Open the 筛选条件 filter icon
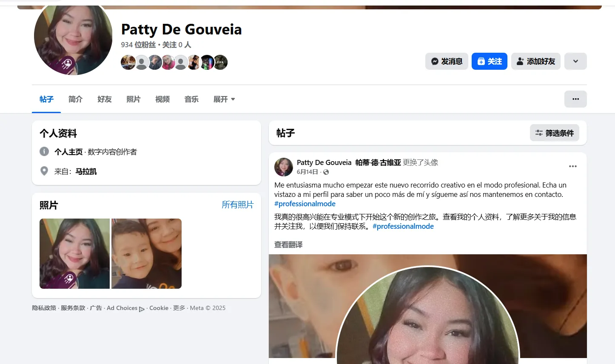Image resolution: width=615 pixels, height=364 pixels. point(539,133)
